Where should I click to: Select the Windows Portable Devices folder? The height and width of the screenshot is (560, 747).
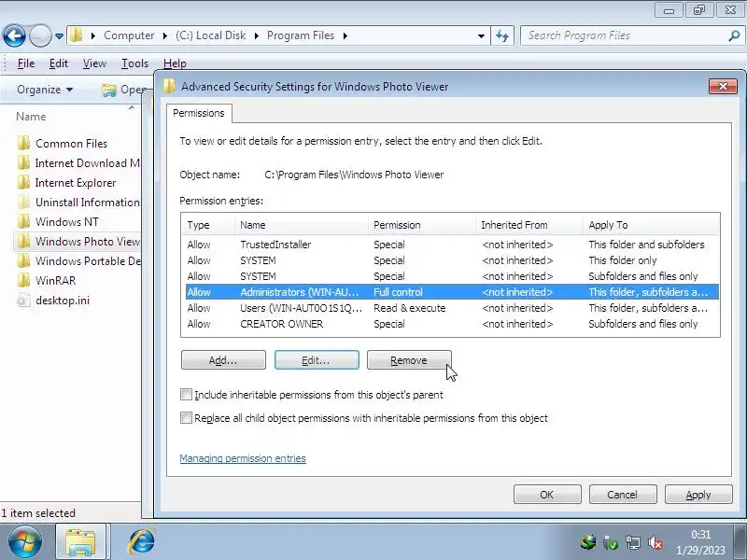pyautogui.click(x=78, y=261)
